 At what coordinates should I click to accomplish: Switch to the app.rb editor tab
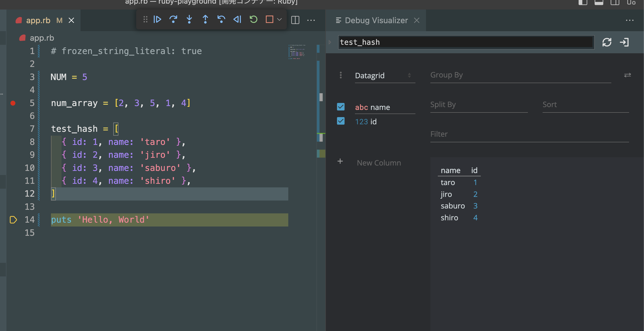[39, 20]
